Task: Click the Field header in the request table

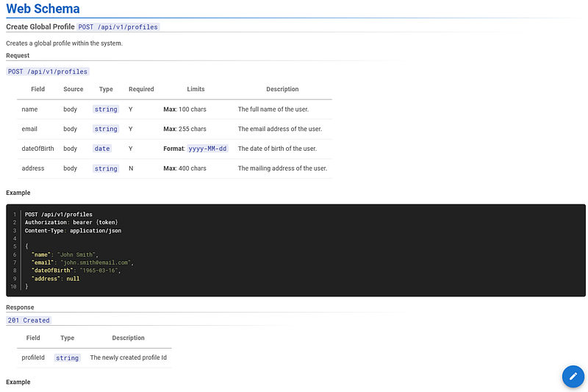Action: pyautogui.click(x=38, y=89)
